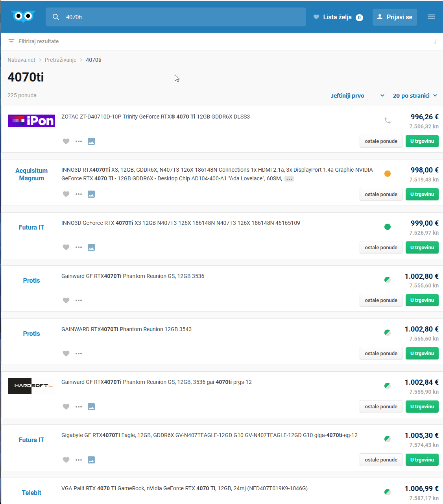Screen dimensions: 443x504
Task: Click the 996,26 € price
Action: (425, 117)
